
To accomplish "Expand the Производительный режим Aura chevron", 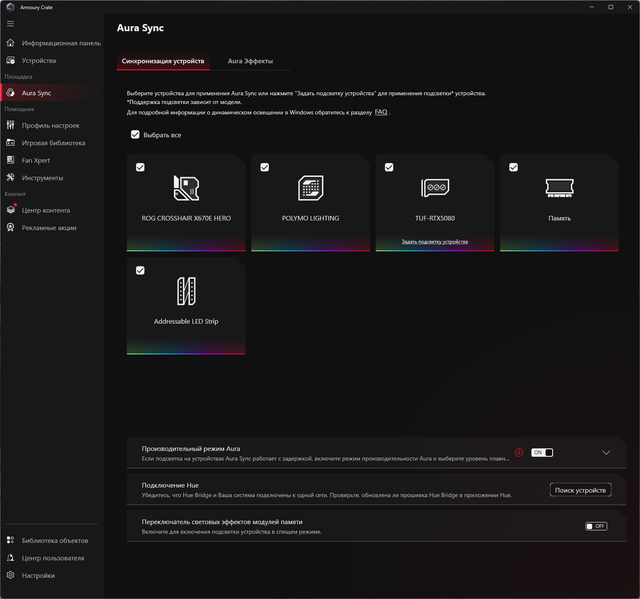I will pyautogui.click(x=606, y=453).
